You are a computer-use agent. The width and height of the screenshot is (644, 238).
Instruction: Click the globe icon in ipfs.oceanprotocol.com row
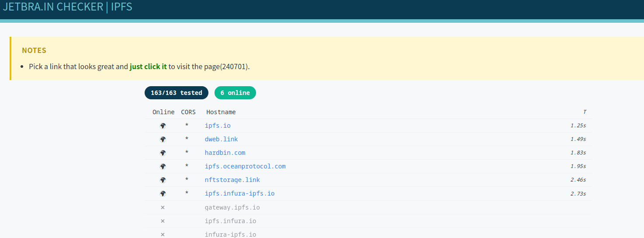(163, 167)
